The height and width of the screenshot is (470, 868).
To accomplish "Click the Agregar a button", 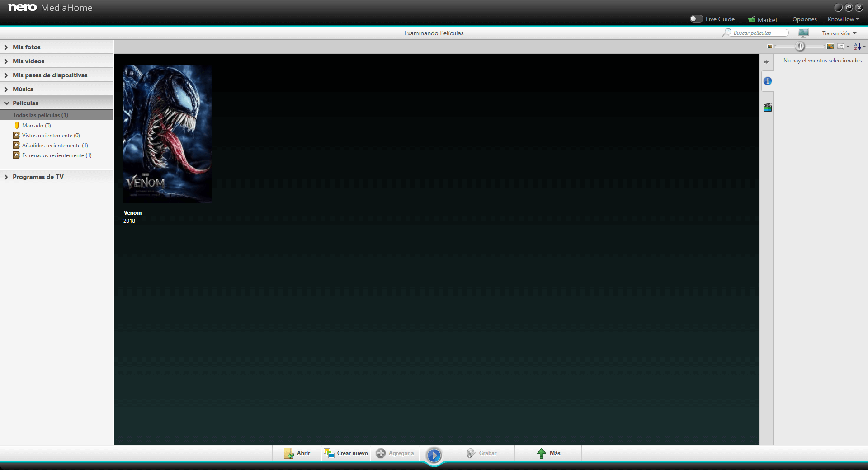I will pyautogui.click(x=395, y=453).
